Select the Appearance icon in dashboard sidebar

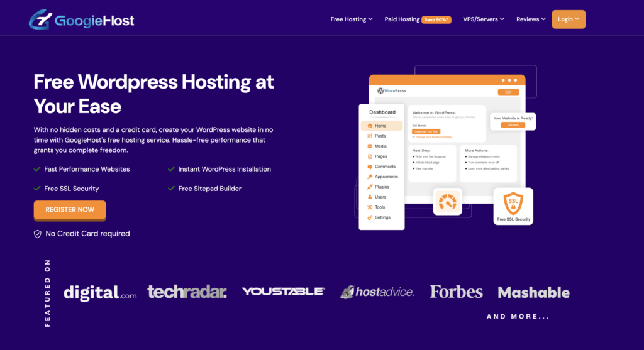click(x=370, y=177)
